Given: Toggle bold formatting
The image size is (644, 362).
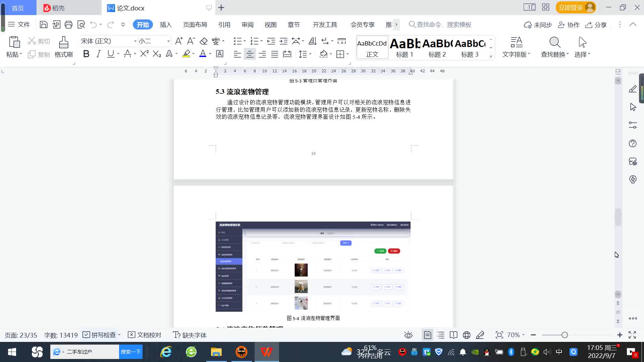Looking at the screenshot, I should pos(86,54).
